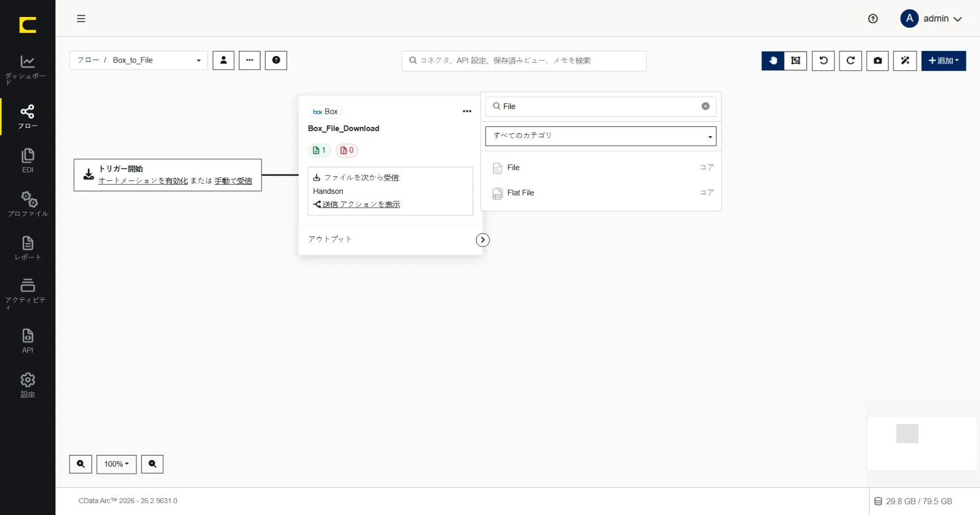Screen dimensions: 980x515
Task: Click the CData Arc logo
Action: (x=28, y=25)
